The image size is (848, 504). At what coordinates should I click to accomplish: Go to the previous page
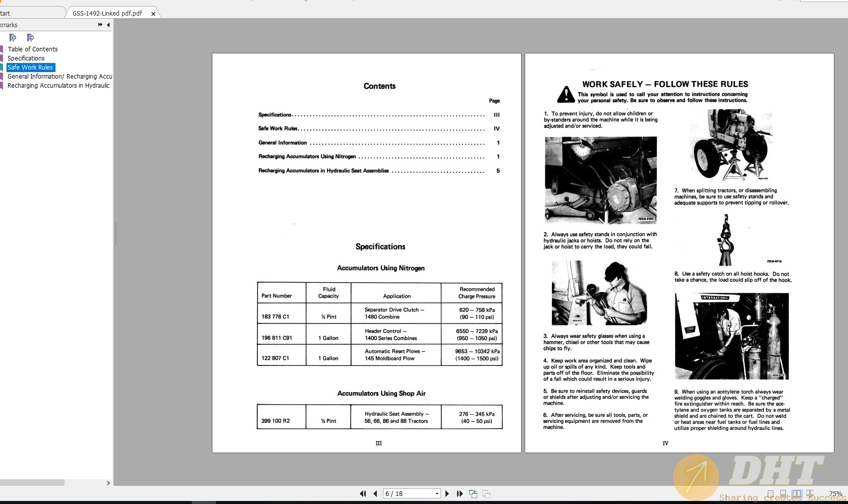[375, 494]
